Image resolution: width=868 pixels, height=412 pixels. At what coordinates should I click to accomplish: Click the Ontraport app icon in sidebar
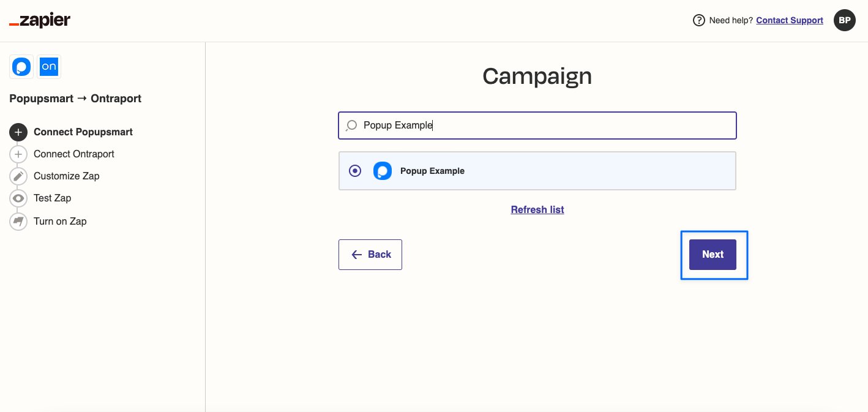(49, 67)
